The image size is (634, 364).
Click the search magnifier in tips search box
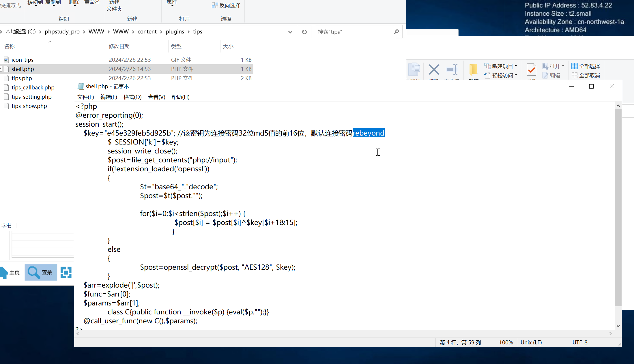396,32
